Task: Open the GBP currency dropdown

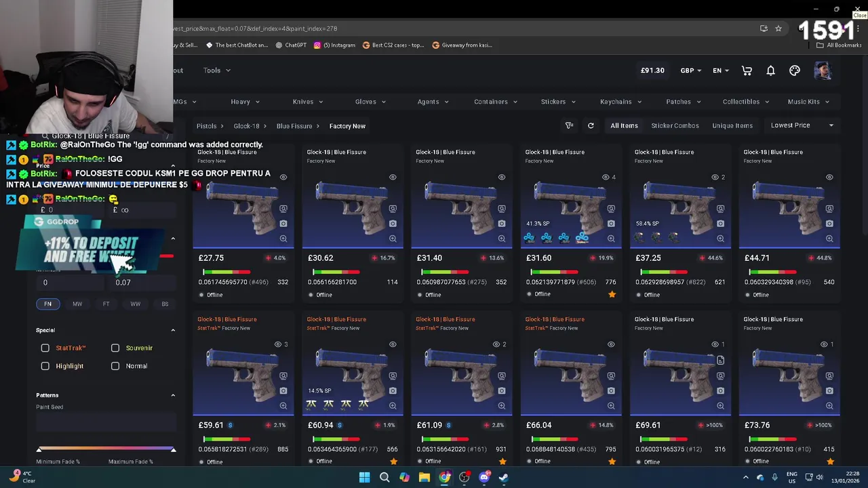Action: [x=691, y=70]
